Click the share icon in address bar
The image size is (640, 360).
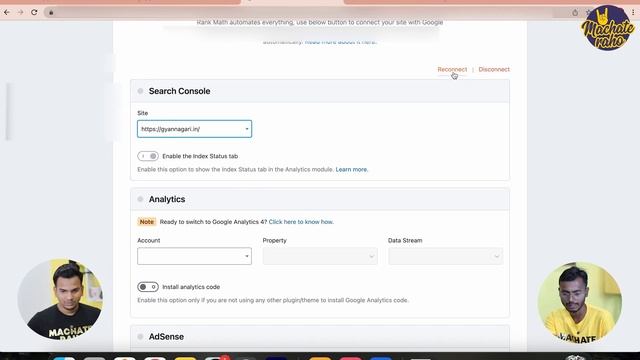pos(575,13)
